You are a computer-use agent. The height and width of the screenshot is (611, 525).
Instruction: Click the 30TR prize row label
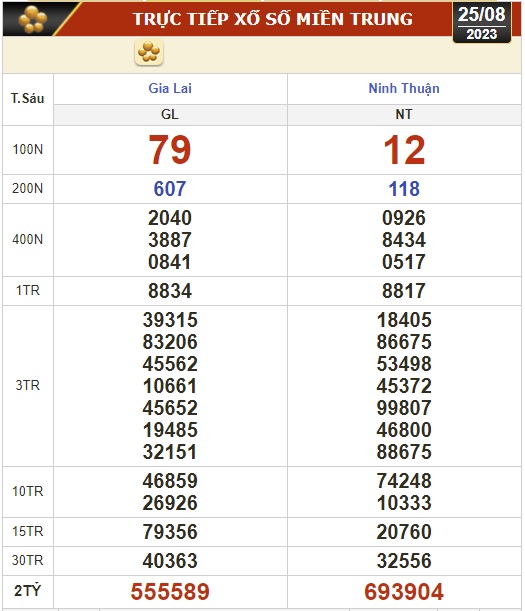[x=28, y=560]
